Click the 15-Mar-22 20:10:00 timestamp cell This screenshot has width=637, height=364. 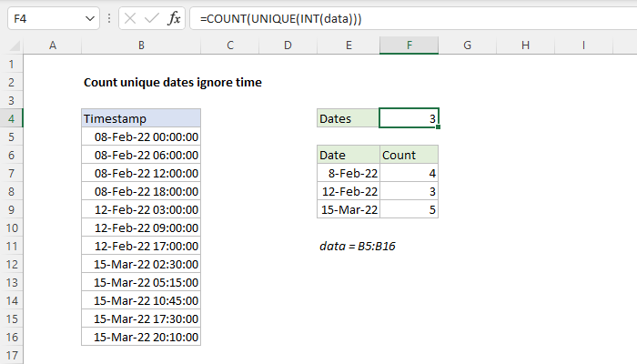point(141,337)
